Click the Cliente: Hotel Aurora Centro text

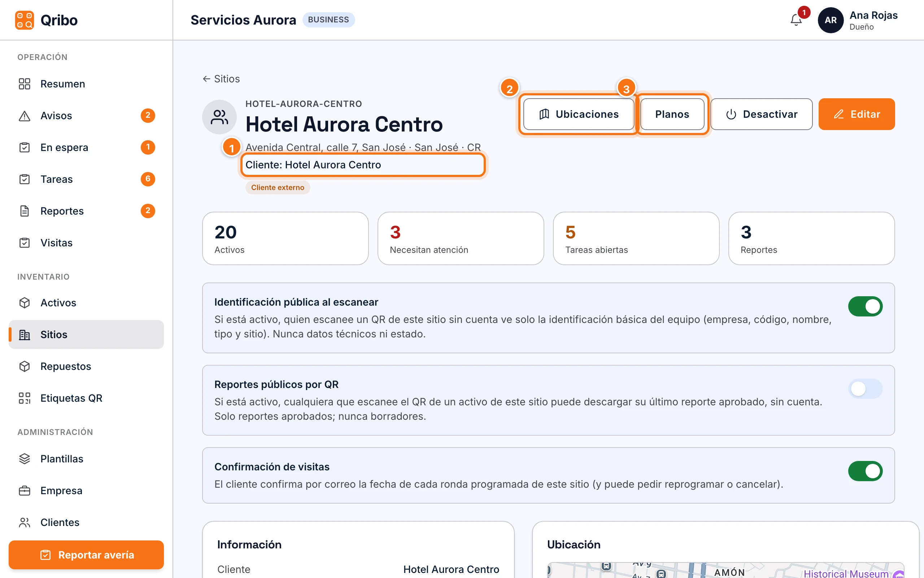click(313, 165)
